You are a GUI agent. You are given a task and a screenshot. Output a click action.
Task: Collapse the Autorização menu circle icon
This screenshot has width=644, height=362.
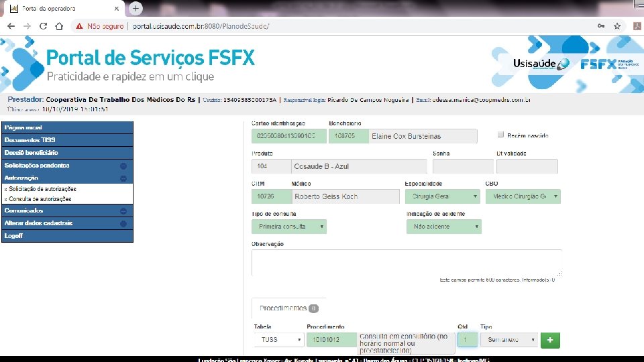pos(123,178)
